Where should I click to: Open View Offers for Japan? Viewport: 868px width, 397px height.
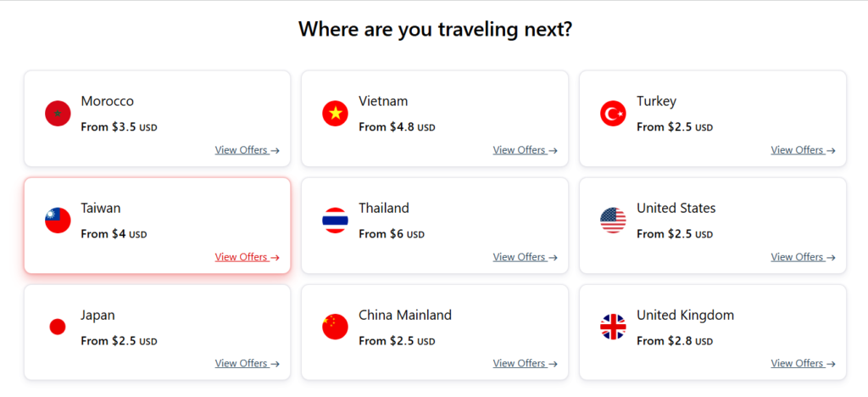(247, 363)
